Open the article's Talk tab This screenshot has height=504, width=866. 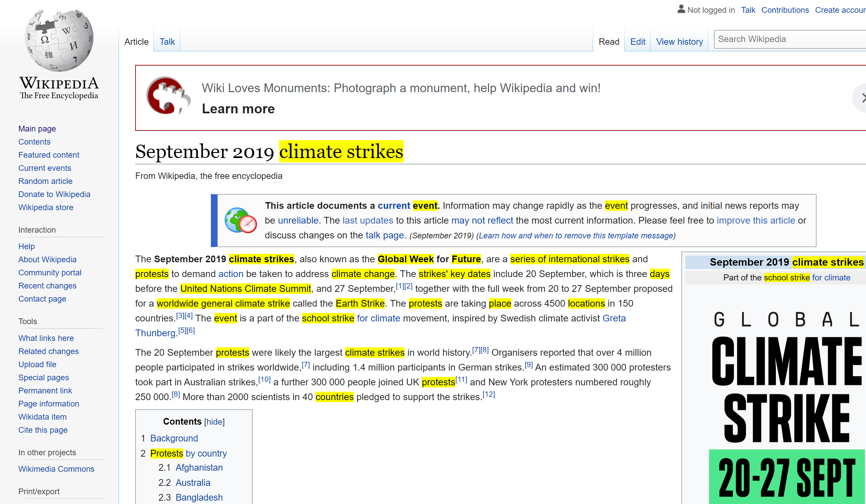point(167,42)
